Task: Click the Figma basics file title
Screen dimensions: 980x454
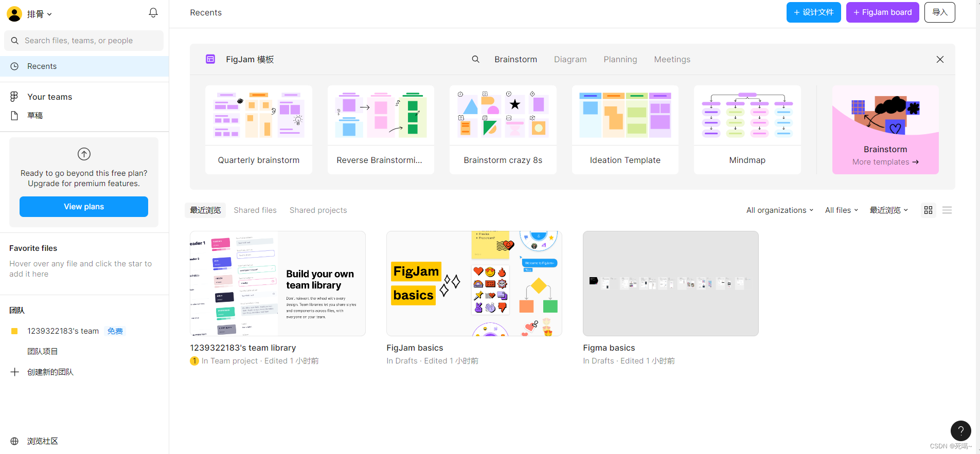Action: [609, 348]
